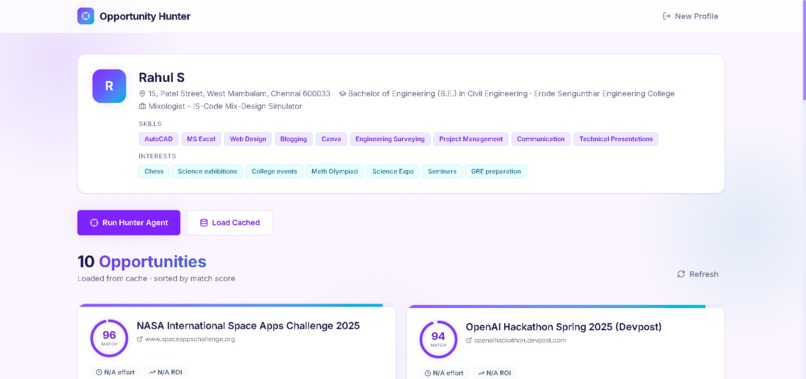
Task: Click the page scrollbar thumb
Action: tap(804, 49)
